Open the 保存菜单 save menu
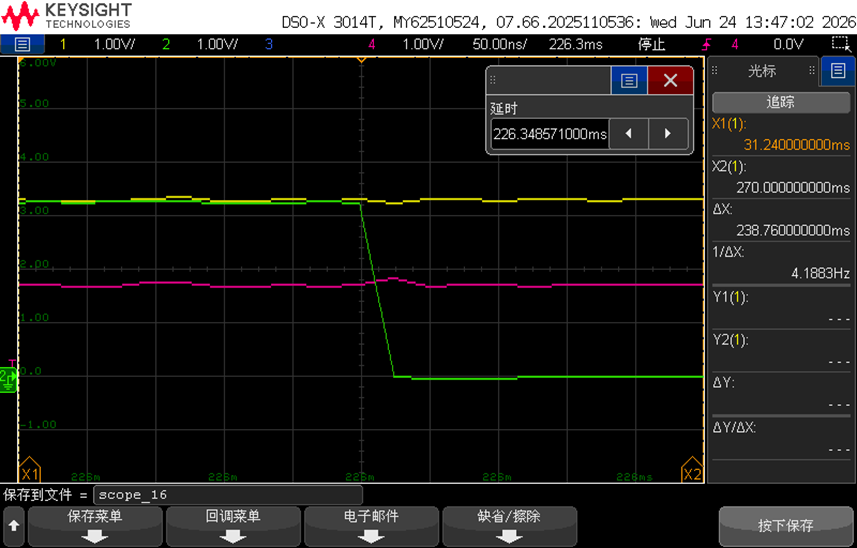857x548 pixels. click(95, 526)
